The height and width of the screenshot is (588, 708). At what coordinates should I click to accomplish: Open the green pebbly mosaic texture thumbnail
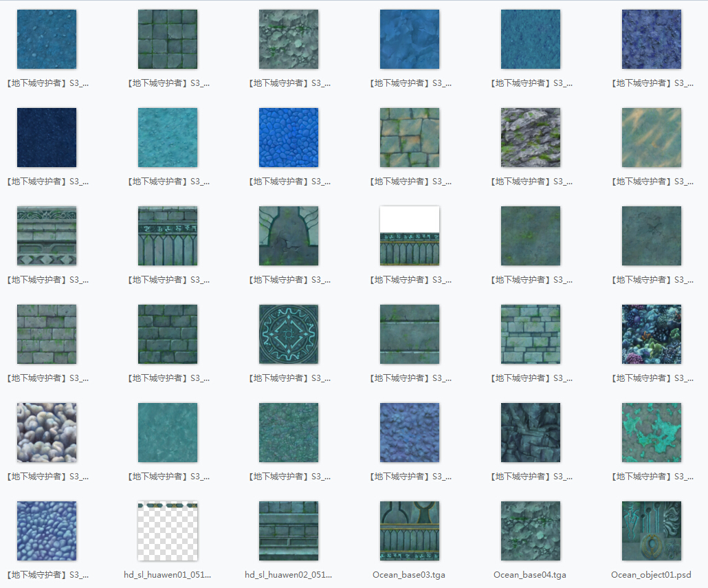[289, 433]
